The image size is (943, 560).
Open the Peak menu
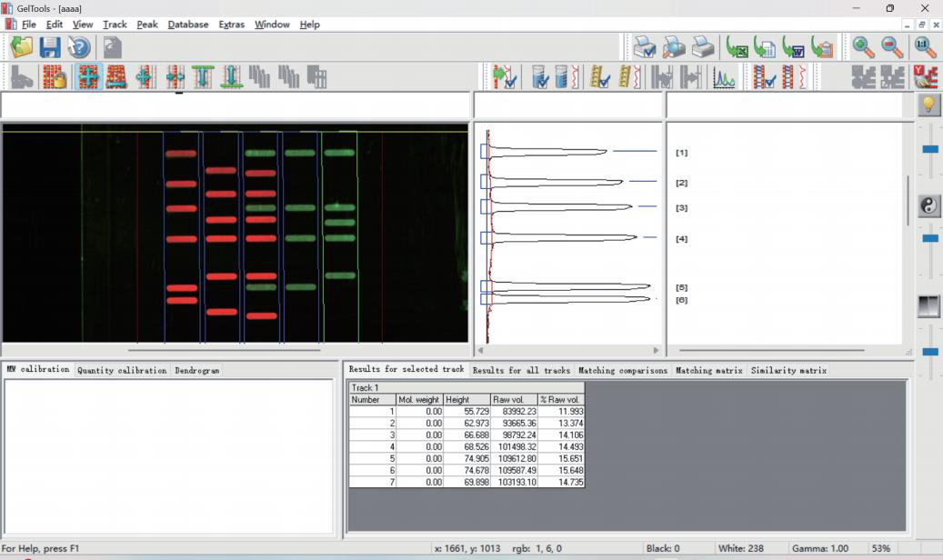pos(146,25)
